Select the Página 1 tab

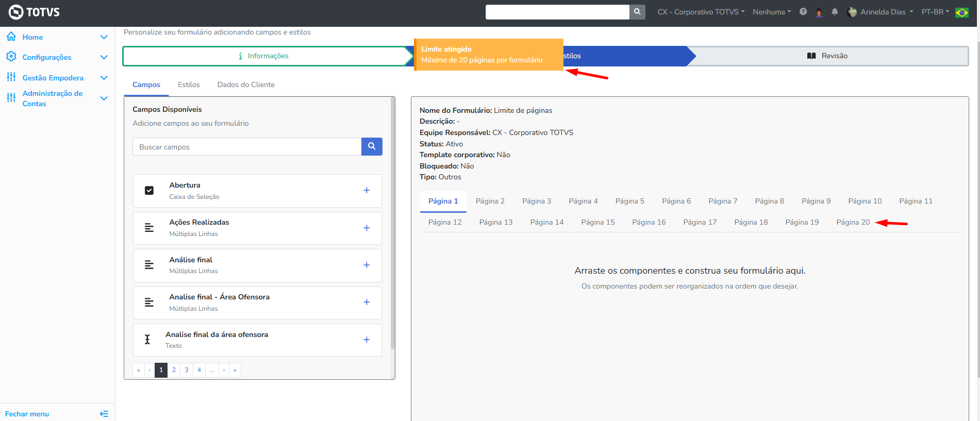click(x=443, y=201)
